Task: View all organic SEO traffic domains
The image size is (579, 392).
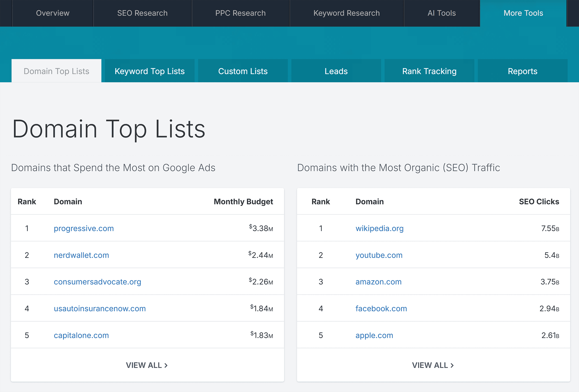Action: (433, 365)
